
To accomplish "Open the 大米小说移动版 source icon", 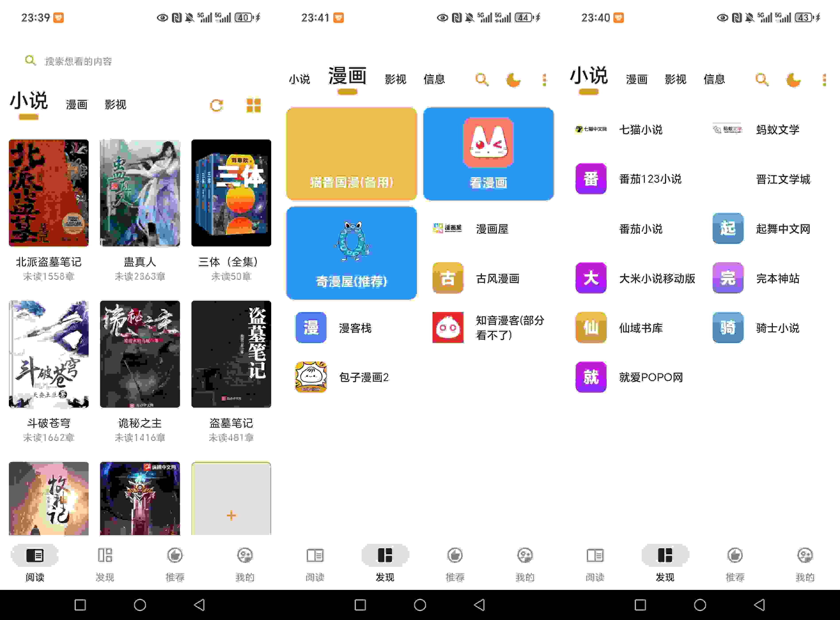I will (x=591, y=278).
